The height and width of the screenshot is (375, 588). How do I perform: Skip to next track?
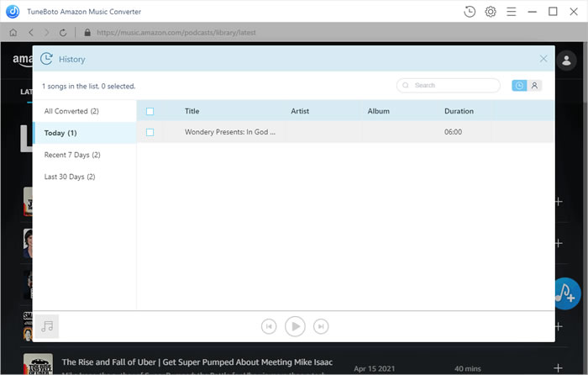[321, 326]
